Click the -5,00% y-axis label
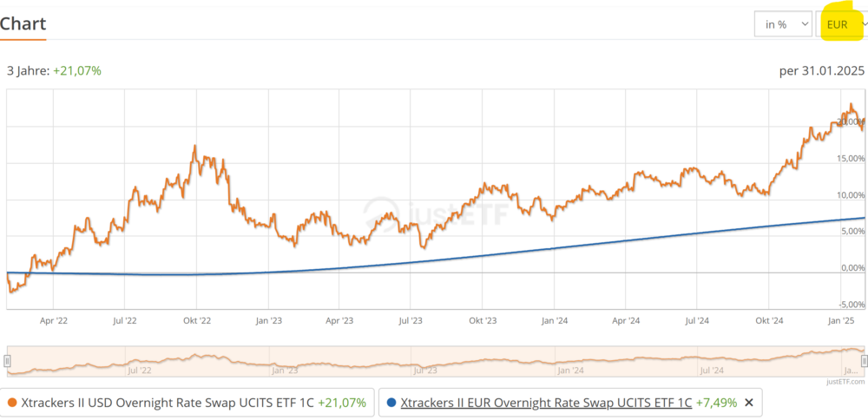 pos(851,305)
